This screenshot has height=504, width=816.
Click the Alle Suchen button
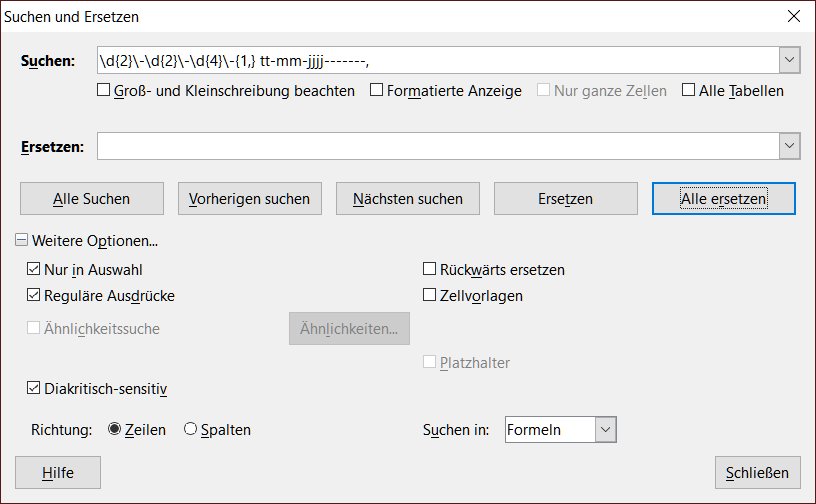pyautogui.click(x=92, y=198)
